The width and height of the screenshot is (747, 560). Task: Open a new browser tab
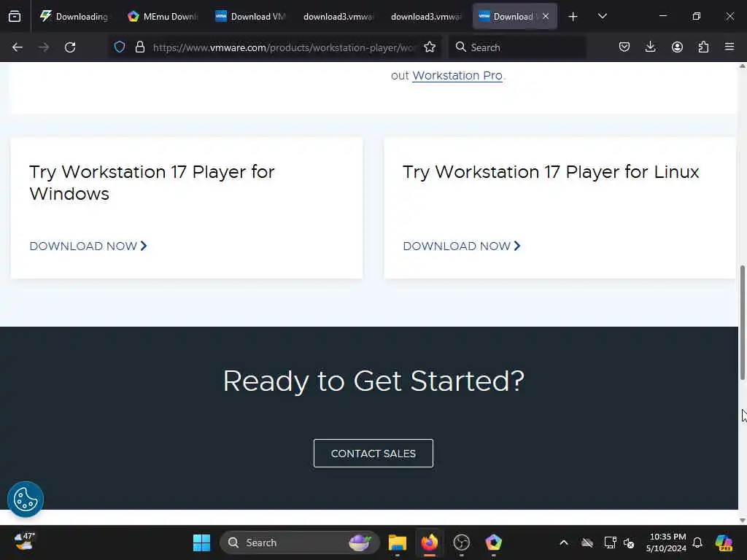click(573, 17)
